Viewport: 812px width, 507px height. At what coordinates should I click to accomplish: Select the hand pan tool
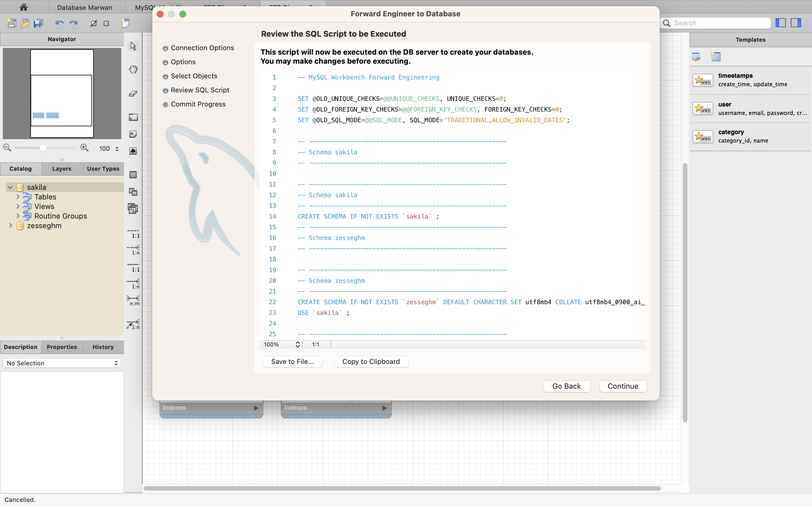click(133, 69)
